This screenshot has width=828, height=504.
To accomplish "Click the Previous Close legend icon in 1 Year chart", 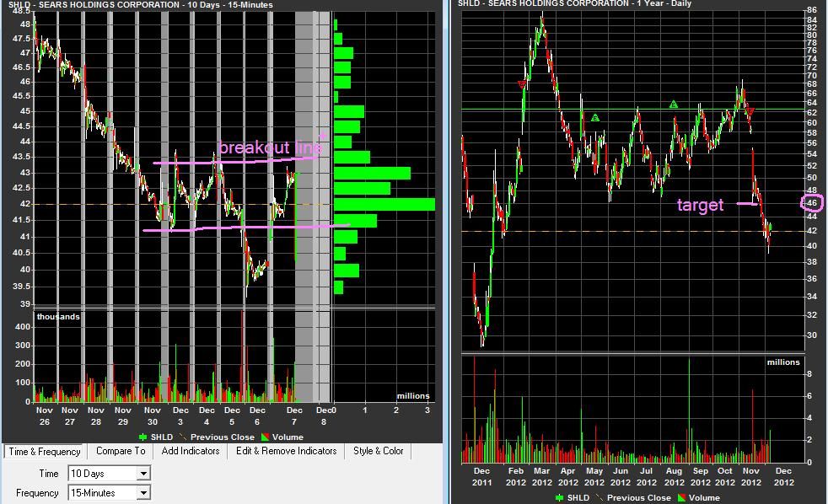I will (x=599, y=497).
